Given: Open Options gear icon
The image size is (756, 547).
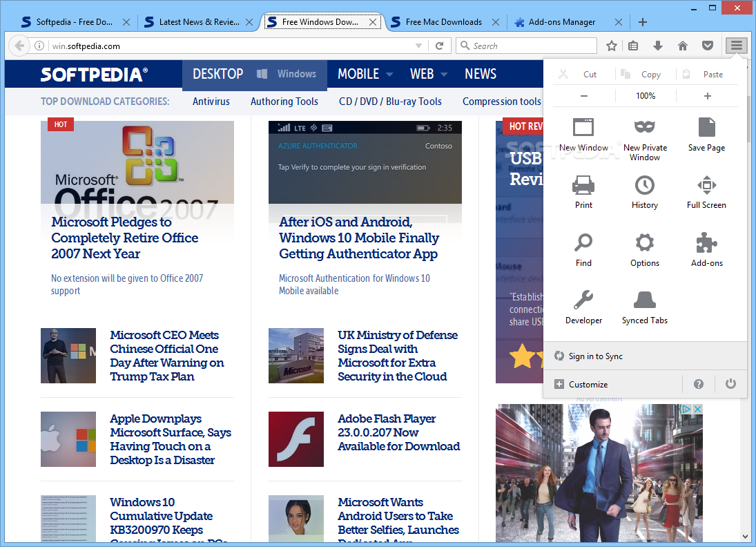Looking at the screenshot, I should tap(645, 250).
